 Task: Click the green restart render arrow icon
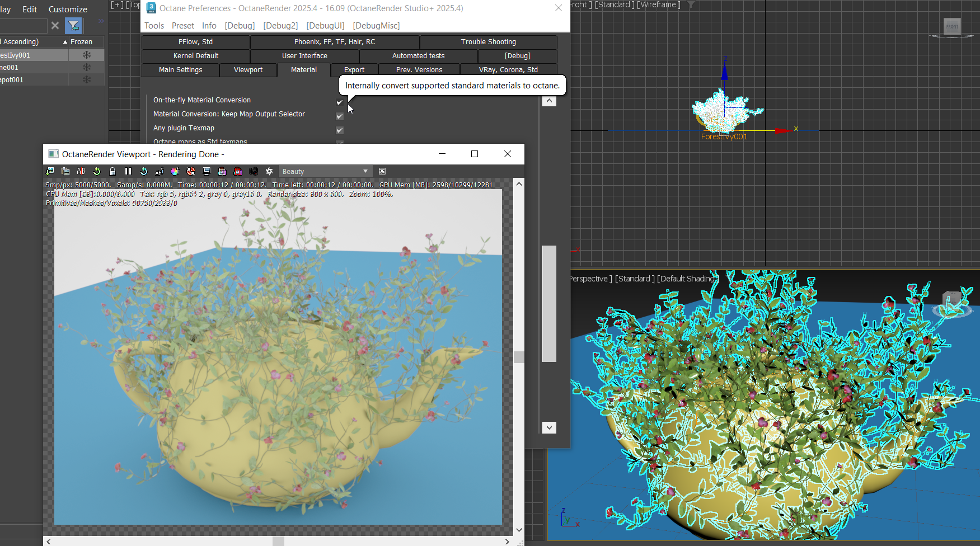click(x=97, y=171)
